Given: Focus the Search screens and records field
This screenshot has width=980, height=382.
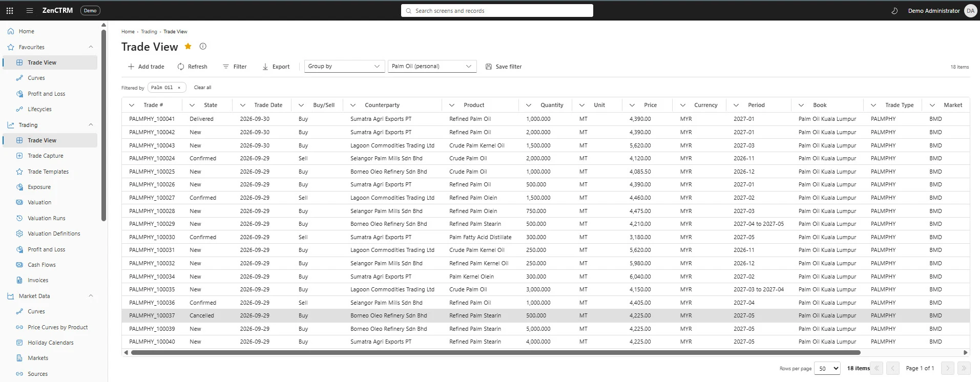Looking at the screenshot, I should tap(497, 11).
